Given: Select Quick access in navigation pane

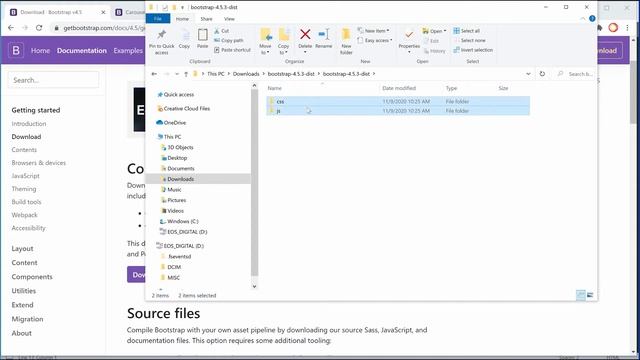Looking at the screenshot, I should coord(176,95).
